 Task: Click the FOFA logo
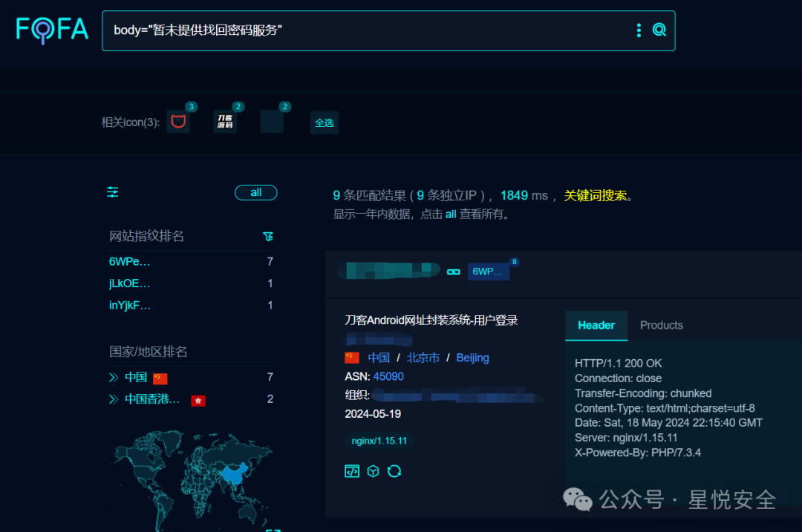tap(52, 30)
